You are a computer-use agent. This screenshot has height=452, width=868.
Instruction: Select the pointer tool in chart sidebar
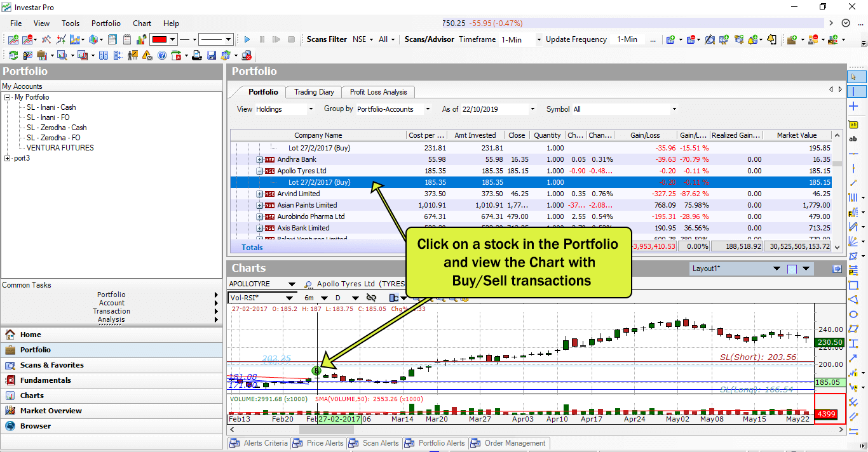pos(854,77)
